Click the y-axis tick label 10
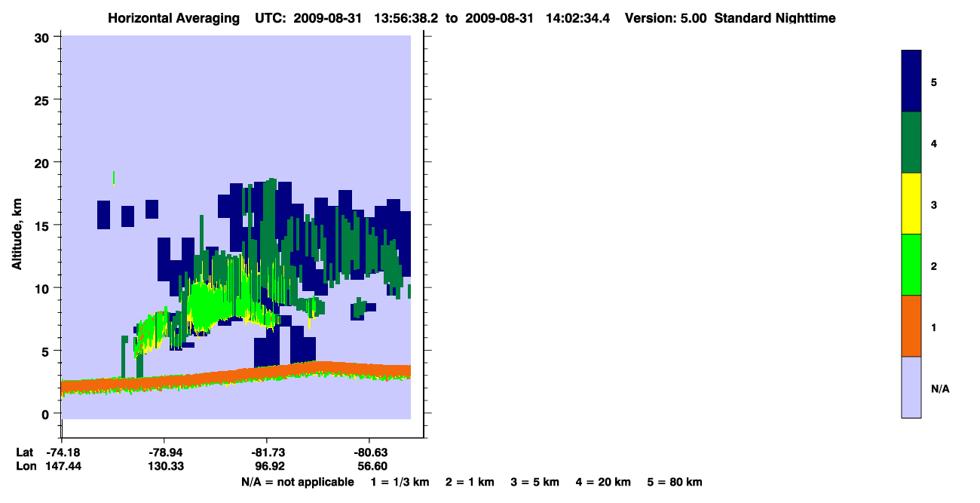Viewport: 980px width, 503px height. click(x=42, y=288)
